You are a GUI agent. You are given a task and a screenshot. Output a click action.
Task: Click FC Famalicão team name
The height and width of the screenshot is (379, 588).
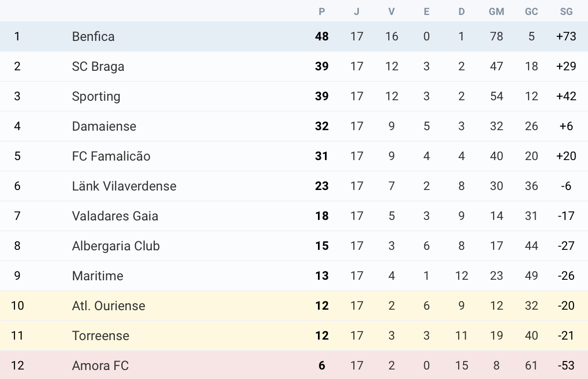111,156
